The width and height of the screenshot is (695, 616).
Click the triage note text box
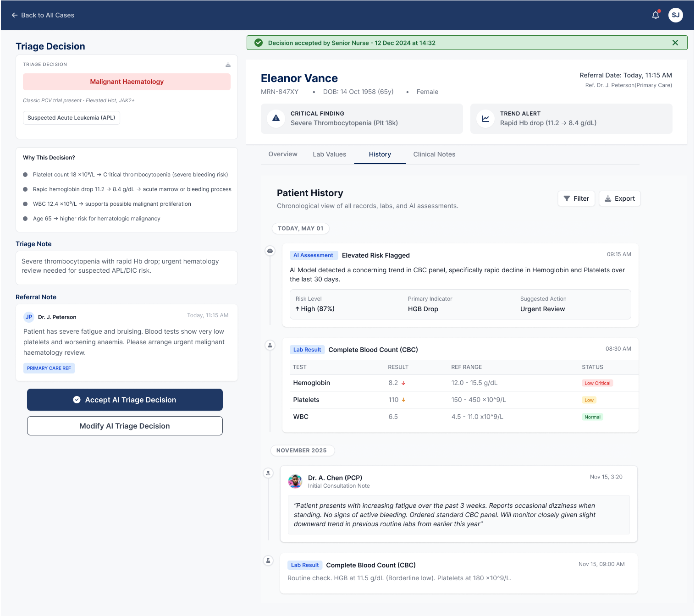[x=127, y=268]
